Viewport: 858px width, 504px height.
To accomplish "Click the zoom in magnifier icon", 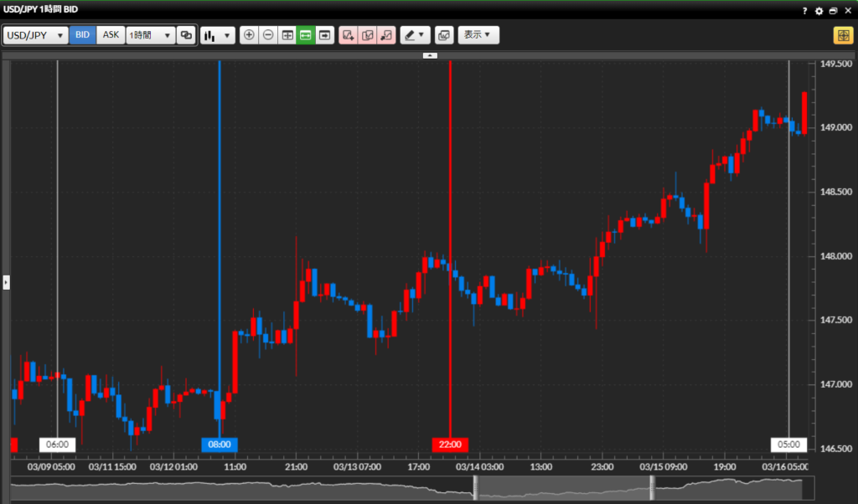I will [249, 35].
